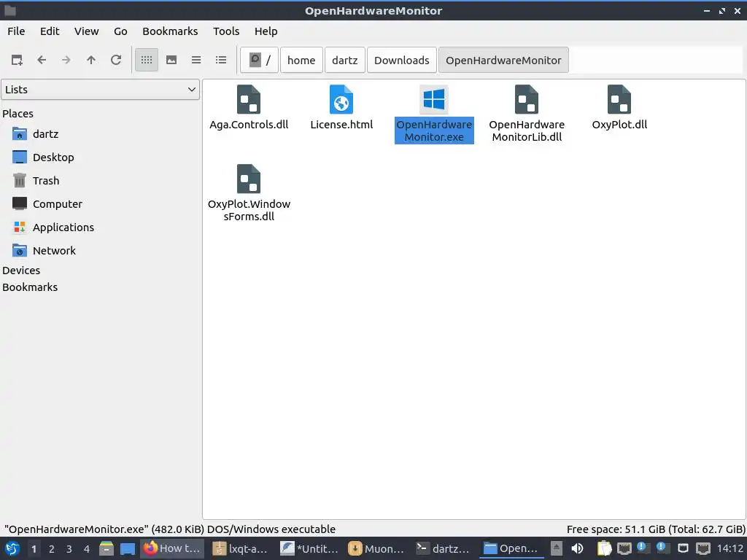Open the Lists side pane dropdown
Screen dimensions: 747x560
[100, 90]
